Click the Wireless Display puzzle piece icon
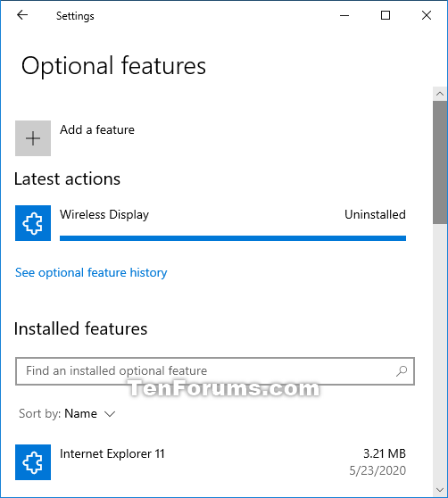Screen dimensions: 448x498 coord(33,223)
